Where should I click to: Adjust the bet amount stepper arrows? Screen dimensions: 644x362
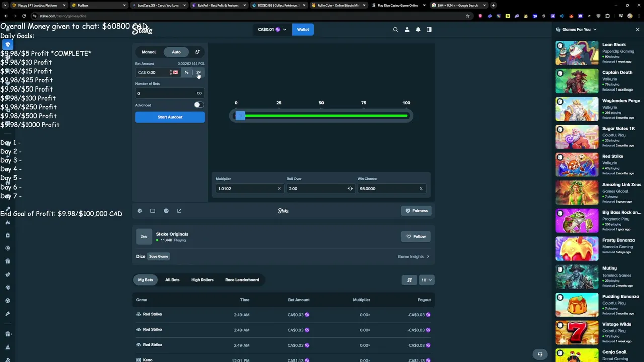171,72
